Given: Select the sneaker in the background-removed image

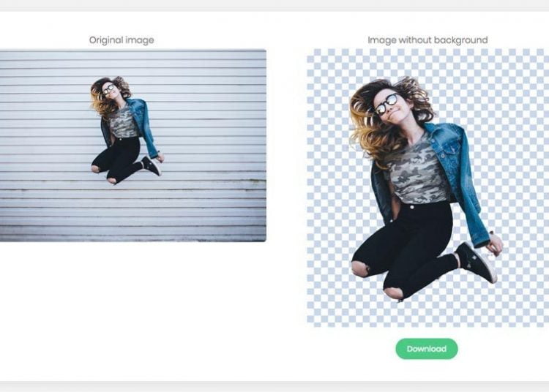Looking at the screenshot, I should [475, 261].
